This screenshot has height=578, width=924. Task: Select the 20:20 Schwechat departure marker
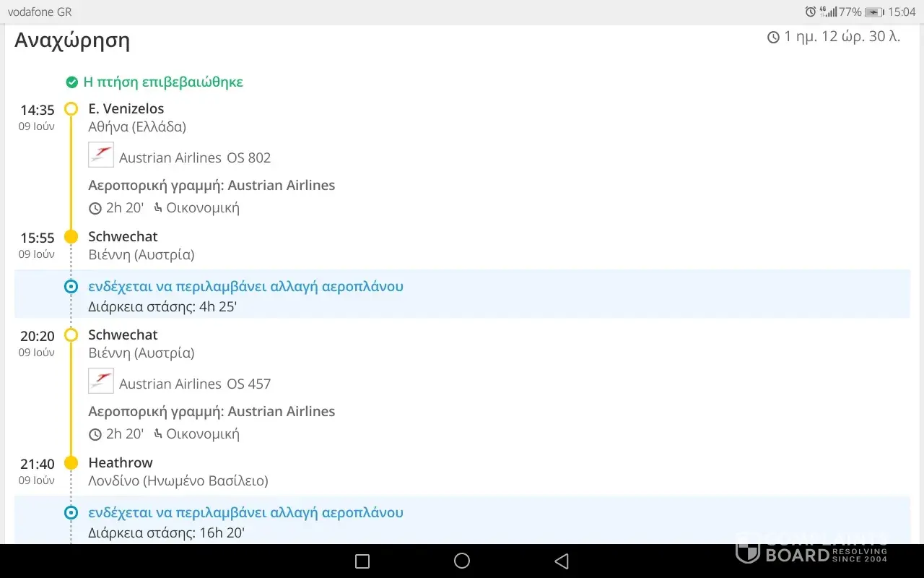coord(71,335)
